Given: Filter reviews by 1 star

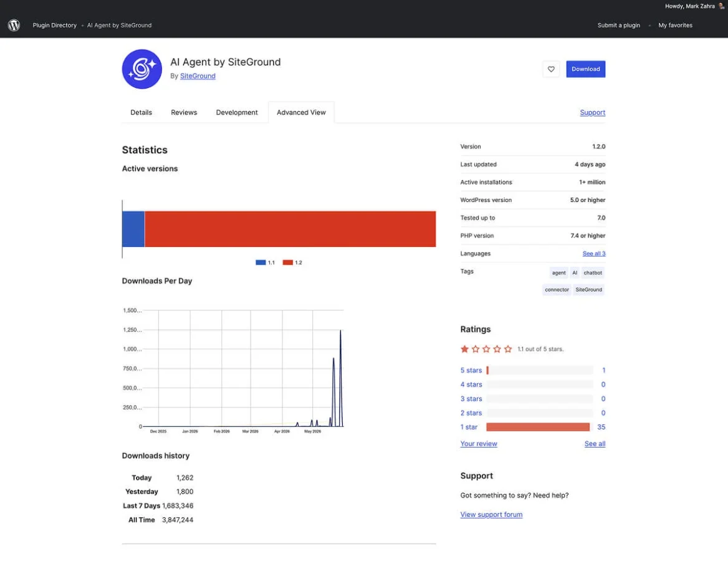Looking at the screenshot, I should [x=469, y=427].
